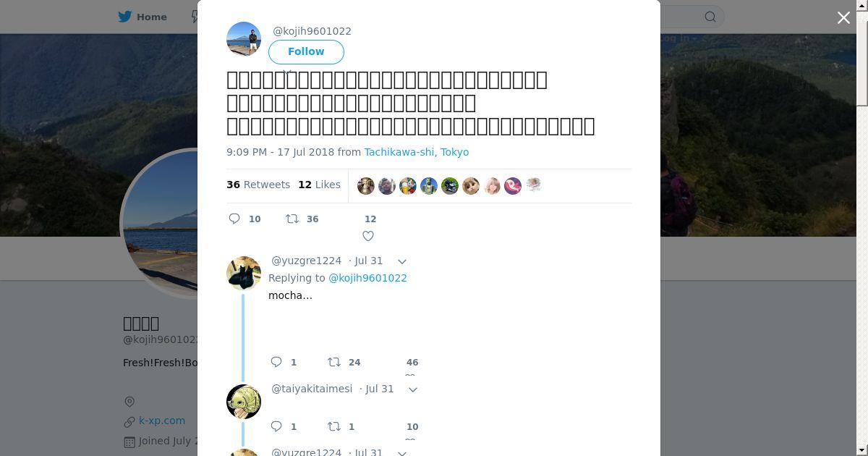Retweet taiyakitaimesi's reply with 1 retweet
Screen dimensions: 868x456
point(334,426)
